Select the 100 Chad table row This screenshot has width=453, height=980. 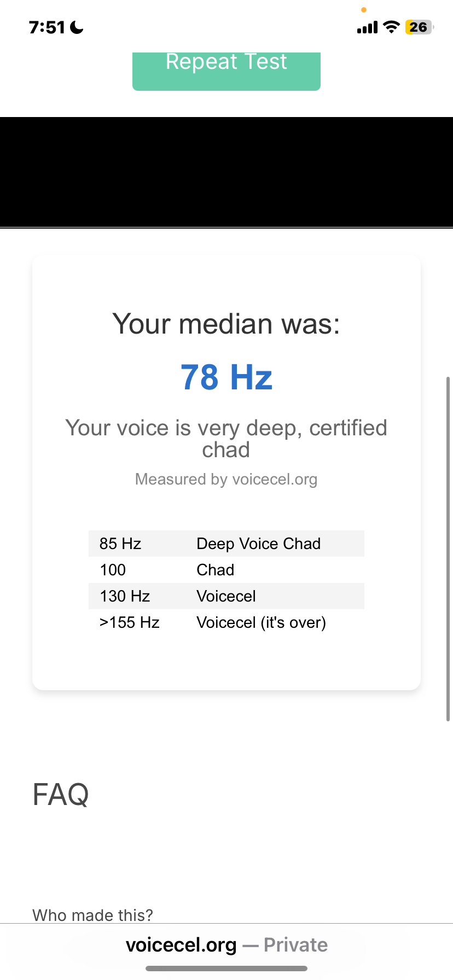coord(226,570)
